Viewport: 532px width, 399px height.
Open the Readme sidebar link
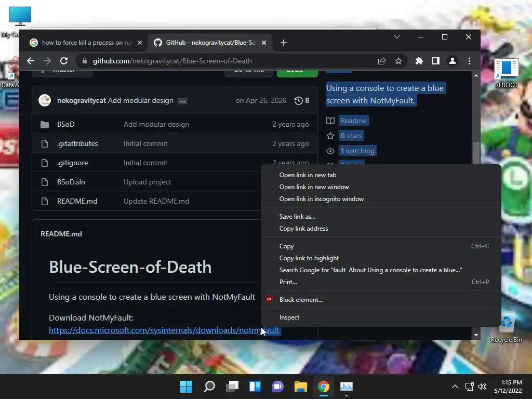coord(353,121)
